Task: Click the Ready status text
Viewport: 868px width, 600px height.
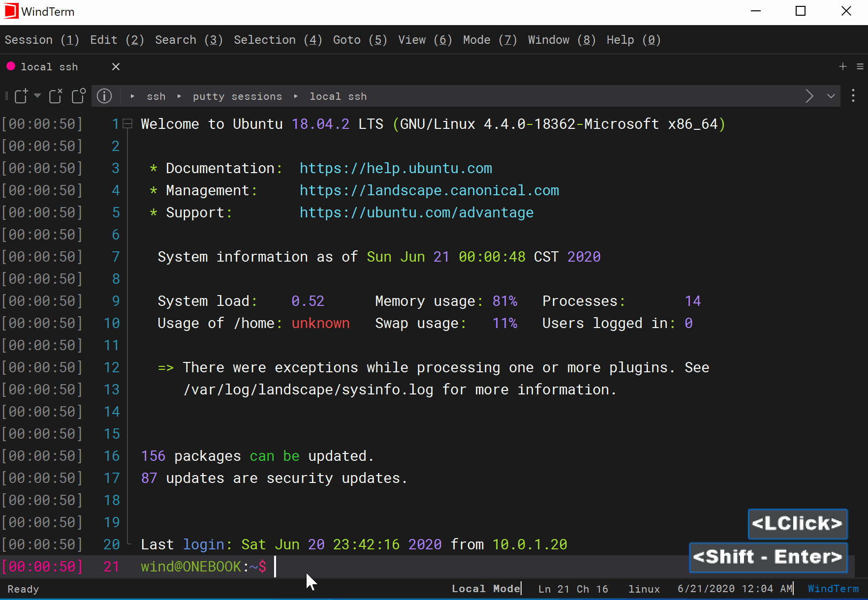Action: [x=23, y=589]
